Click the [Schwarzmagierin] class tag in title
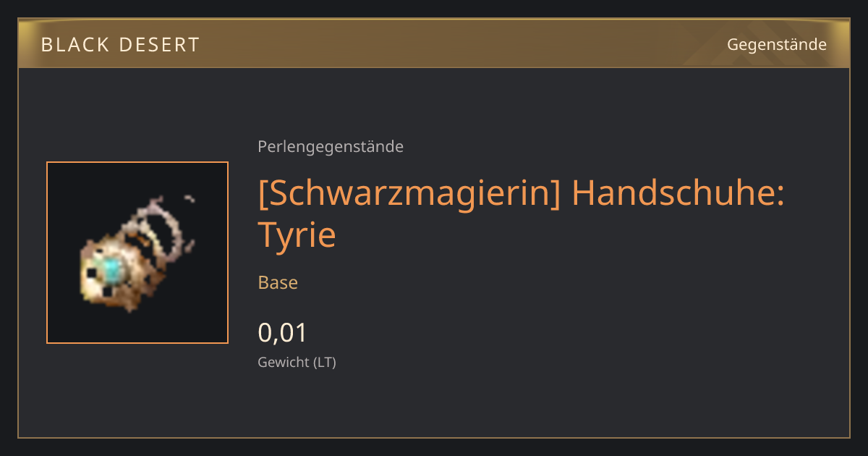 409,195
